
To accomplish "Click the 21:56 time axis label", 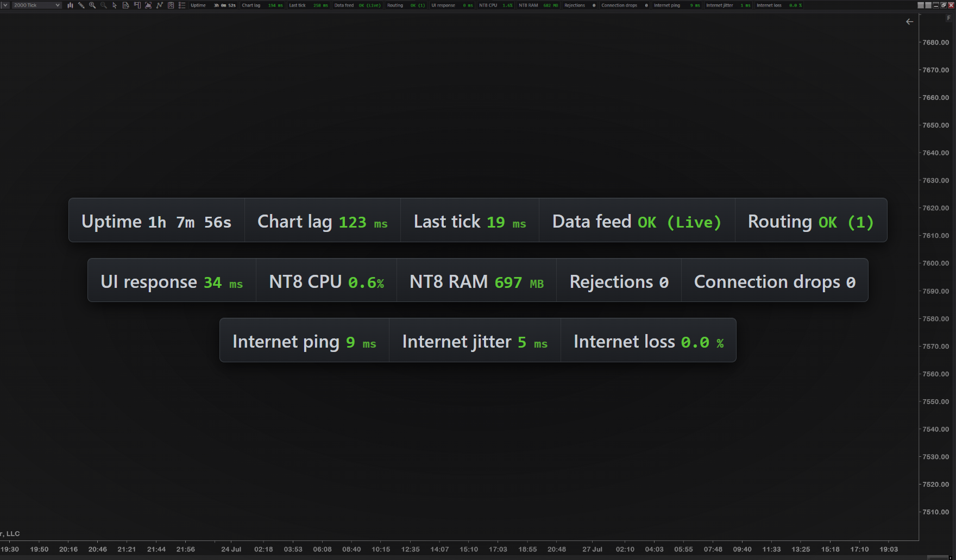I will pos(185,549).
